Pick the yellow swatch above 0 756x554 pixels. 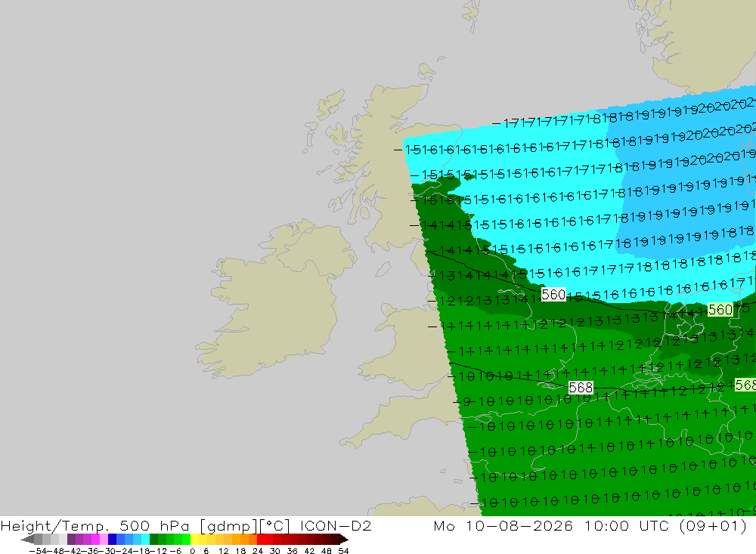tap(195, 539)
